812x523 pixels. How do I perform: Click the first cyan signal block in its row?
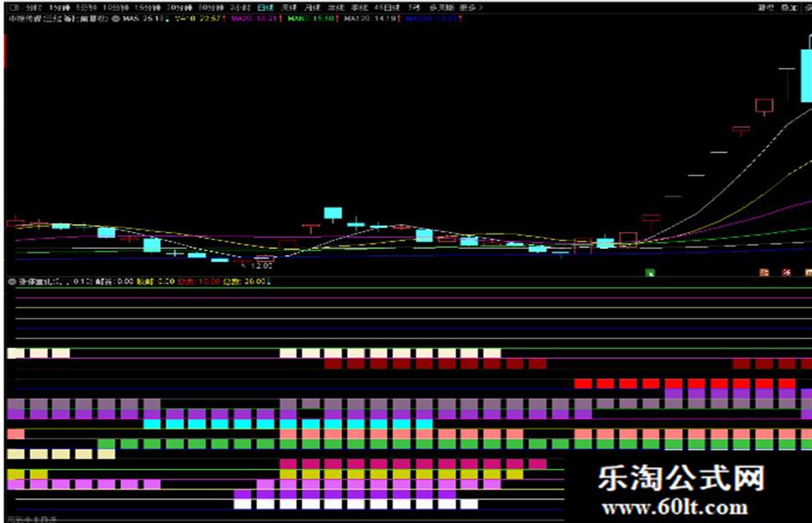[152, 424]
